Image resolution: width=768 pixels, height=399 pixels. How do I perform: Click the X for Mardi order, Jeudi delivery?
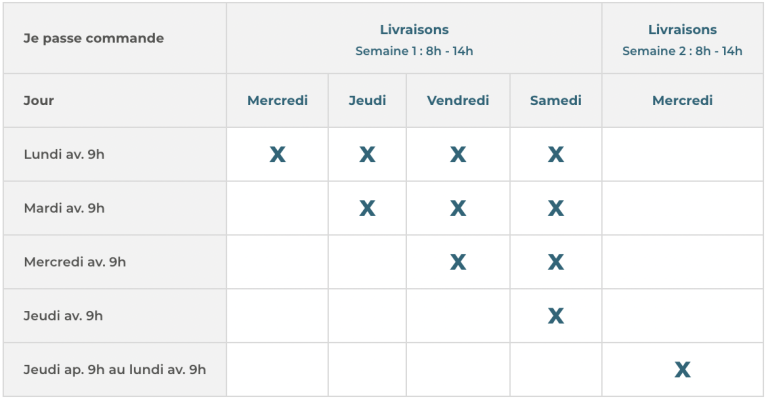367,209
